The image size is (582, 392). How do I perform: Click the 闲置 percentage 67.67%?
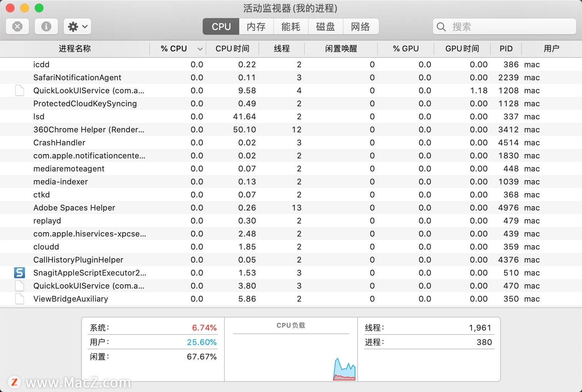coord(202,357)
